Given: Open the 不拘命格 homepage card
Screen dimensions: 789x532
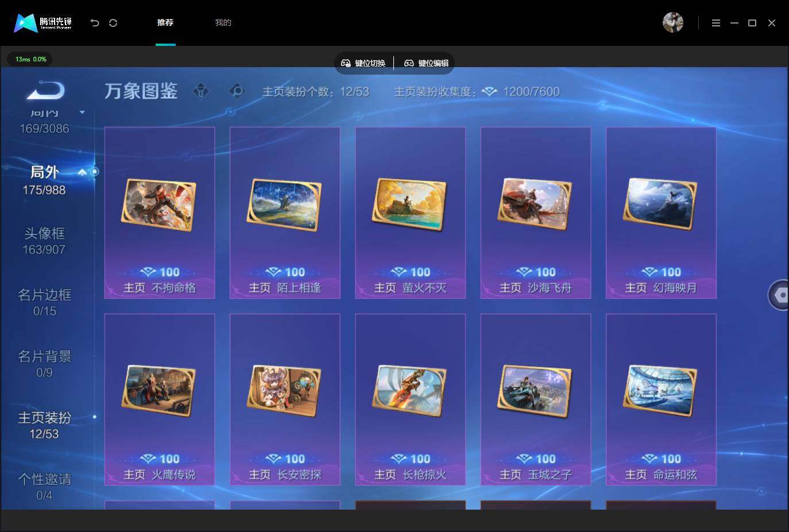Looking at the screenshot, I should point(160,213).
